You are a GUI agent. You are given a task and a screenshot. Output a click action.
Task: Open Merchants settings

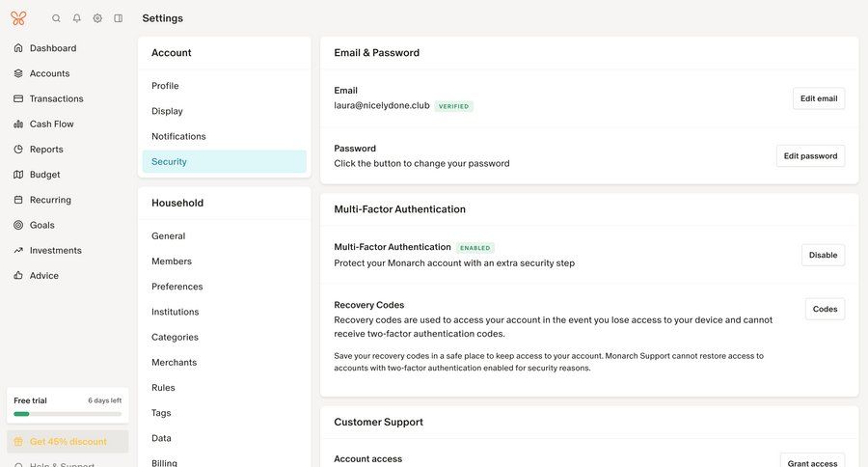(224, 362)
